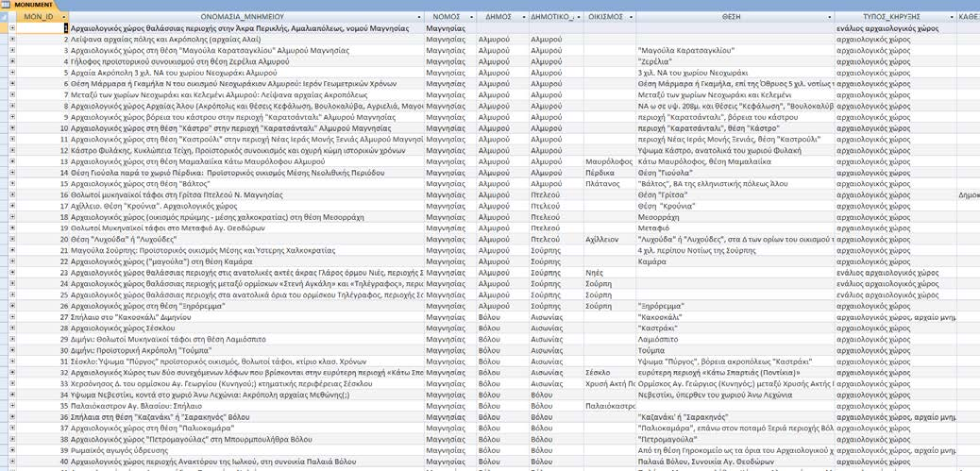
Task: Expand subdatasheet plus for record 40
Action: click(12, 461)
